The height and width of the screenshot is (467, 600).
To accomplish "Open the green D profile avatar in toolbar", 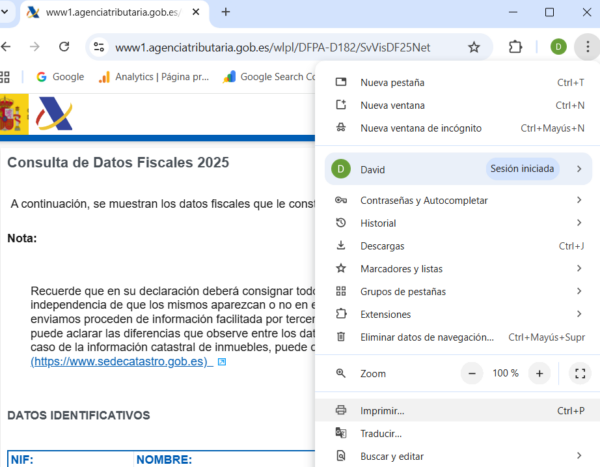I will (558, 47).
